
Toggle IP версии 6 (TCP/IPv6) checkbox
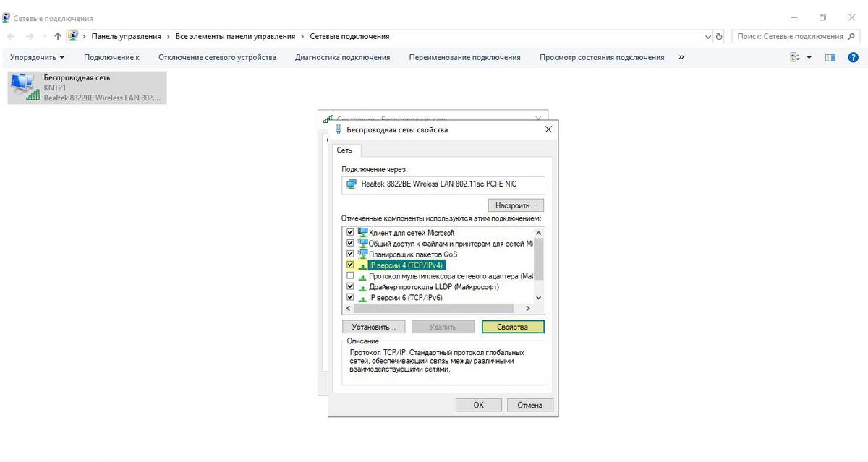[x=351, y=297]
